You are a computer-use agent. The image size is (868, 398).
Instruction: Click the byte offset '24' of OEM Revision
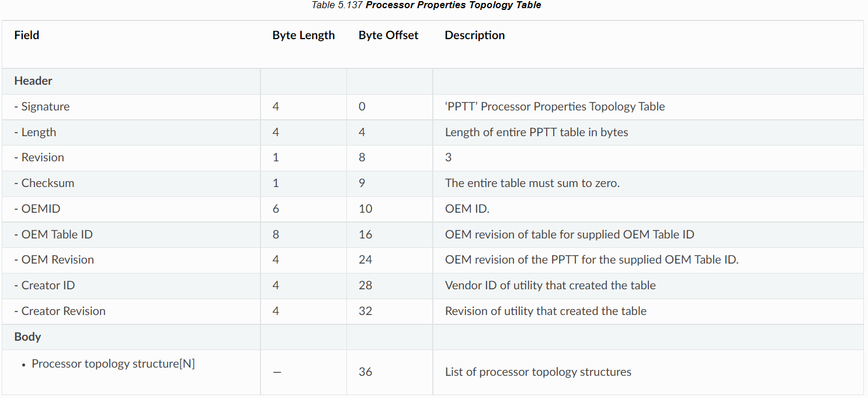tap(365, 259)
